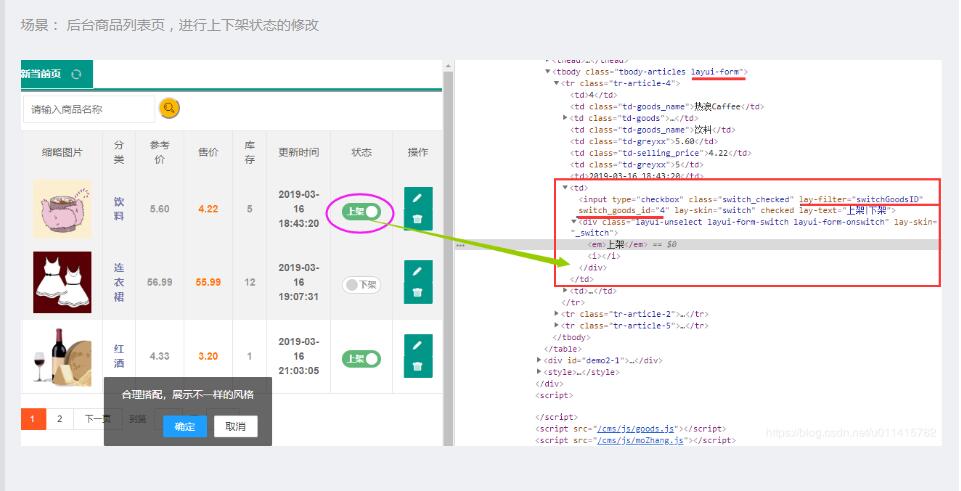Toggle the 下架 switch for 连衣裙 row
961x491 pixels.
(361, 285)
